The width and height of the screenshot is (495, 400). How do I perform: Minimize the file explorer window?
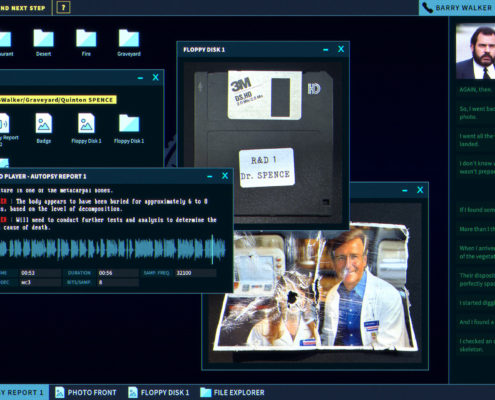(140, 78)
